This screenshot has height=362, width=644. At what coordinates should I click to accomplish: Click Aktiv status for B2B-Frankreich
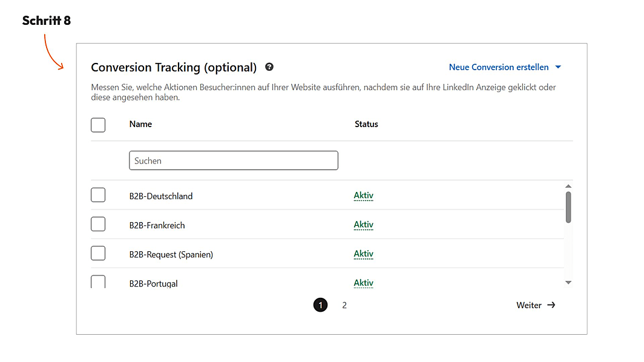[364, 225]
